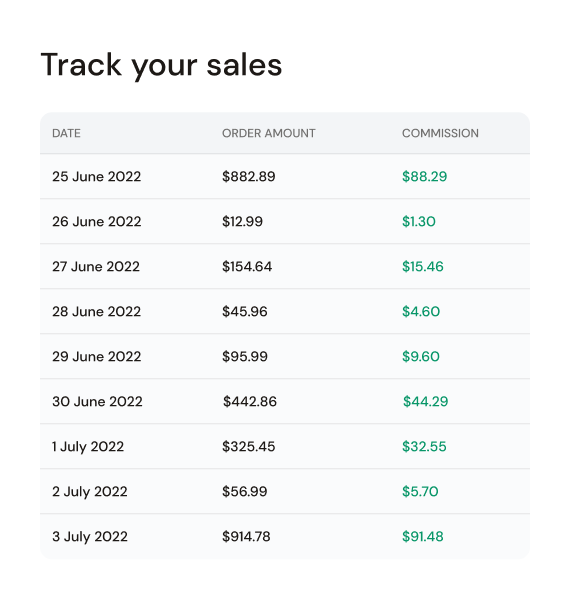The height and width of the screenshot is (600, 570).
Task: Click the $5.70 commission value
Action: (420, 491)
